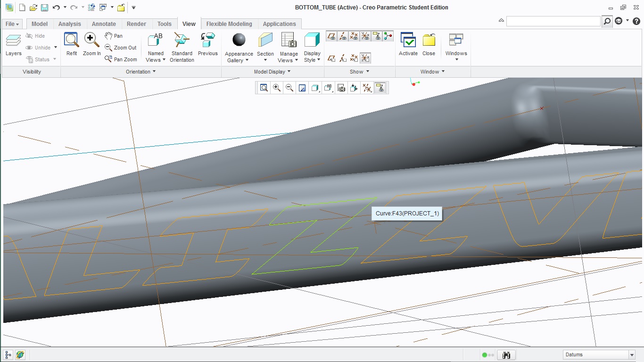Toggle coordinate system tag display, lower row

[365, 58]
